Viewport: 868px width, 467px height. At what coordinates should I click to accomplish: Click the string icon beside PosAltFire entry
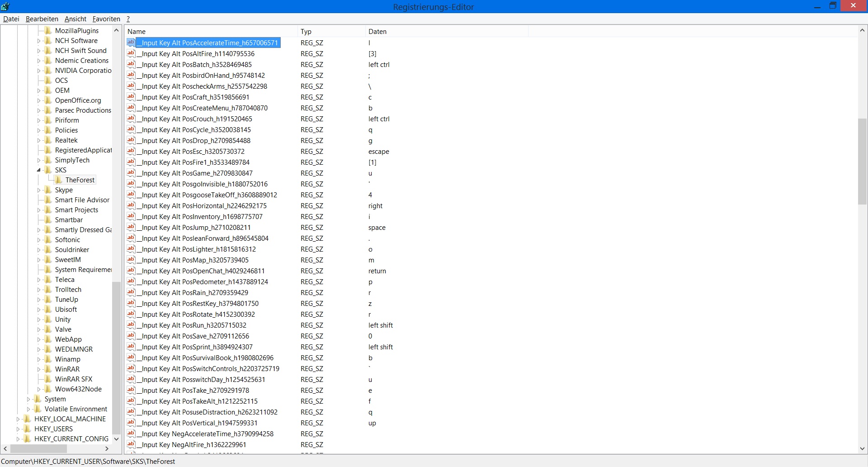pos(131,53)
